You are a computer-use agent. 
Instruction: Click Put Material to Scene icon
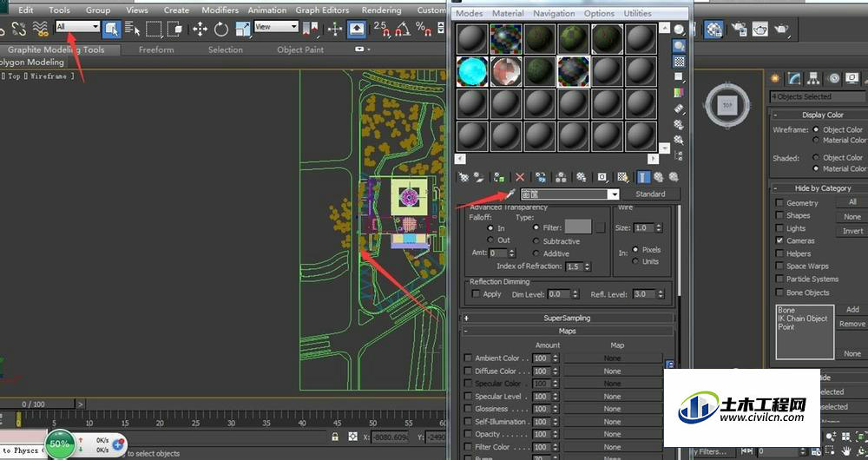[x=478, y=177]
